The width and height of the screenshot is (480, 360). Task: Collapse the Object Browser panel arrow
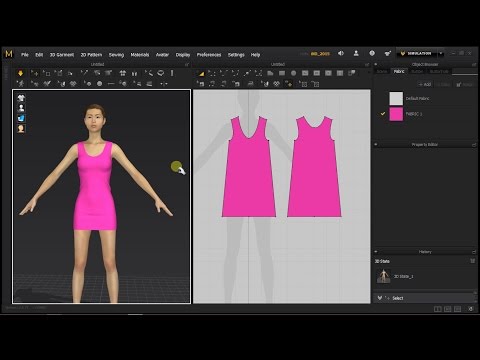coord(376,64)
